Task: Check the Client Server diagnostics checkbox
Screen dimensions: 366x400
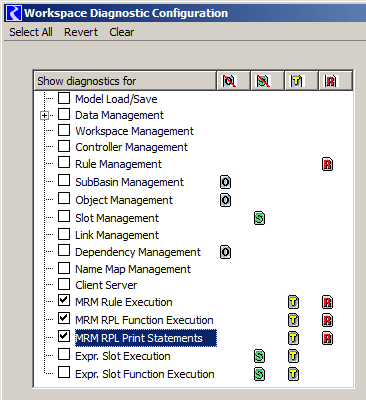Action: click(x=64, y=284)
